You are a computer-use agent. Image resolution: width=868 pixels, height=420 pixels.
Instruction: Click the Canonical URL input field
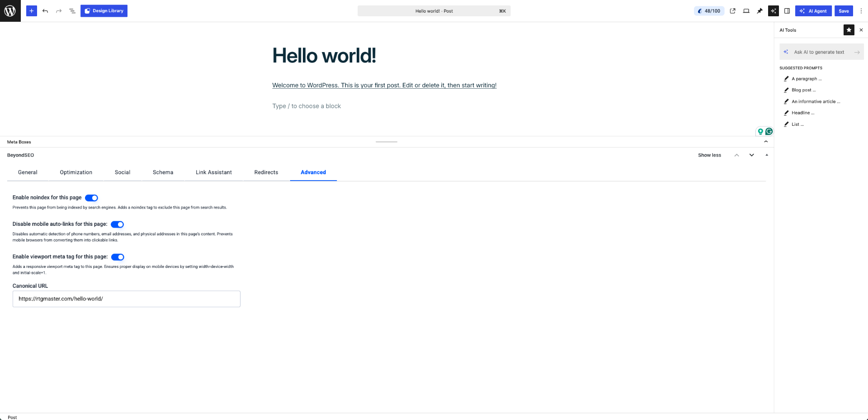[x=127, y=299]
